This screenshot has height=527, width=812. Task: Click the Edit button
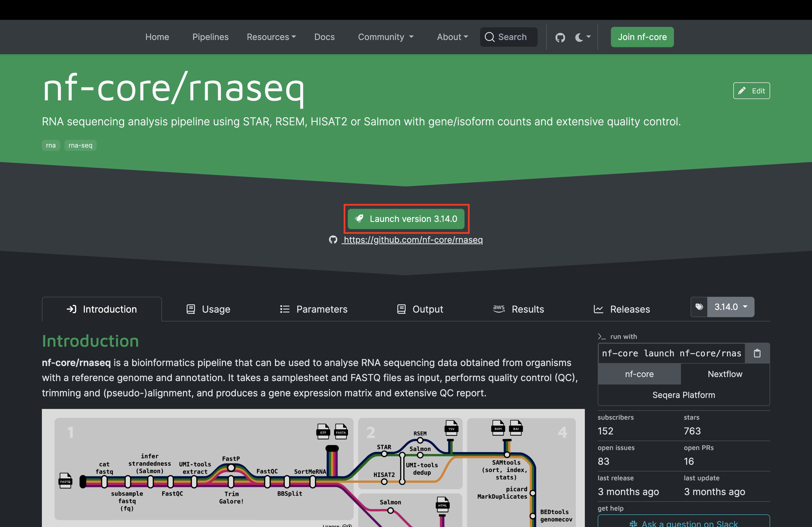752,91
